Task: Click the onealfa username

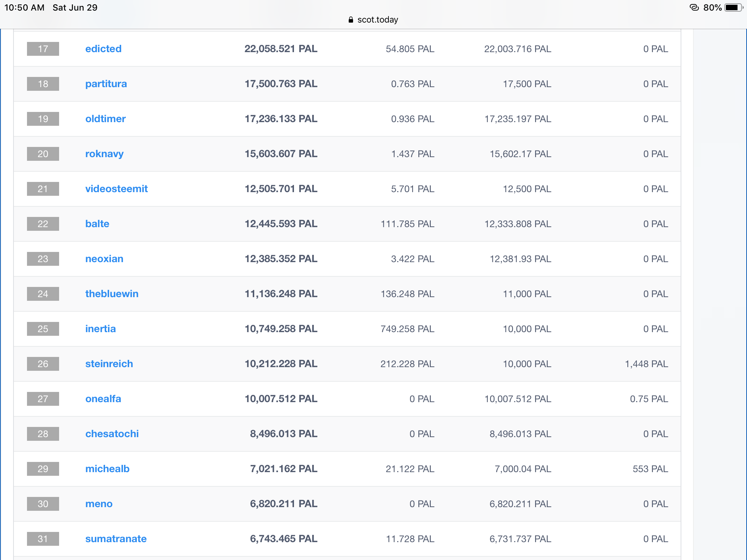Action: 103,399
